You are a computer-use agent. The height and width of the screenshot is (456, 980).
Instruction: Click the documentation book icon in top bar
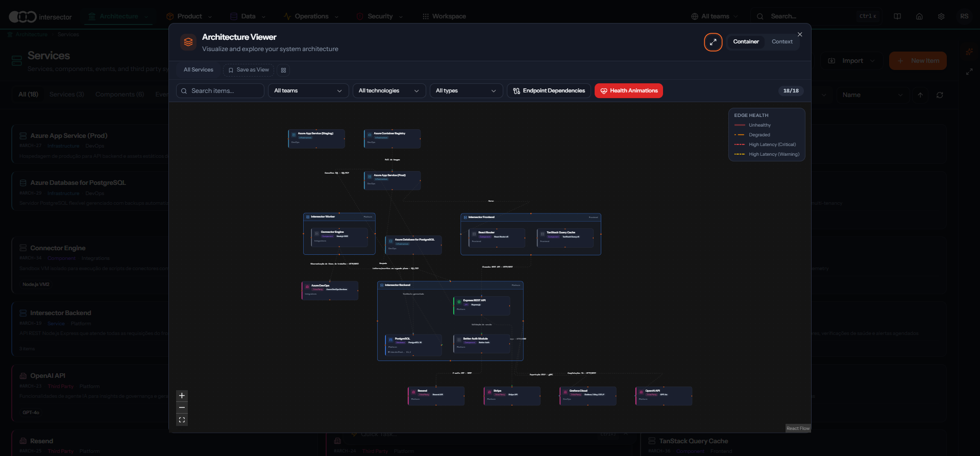click(897, 16)
